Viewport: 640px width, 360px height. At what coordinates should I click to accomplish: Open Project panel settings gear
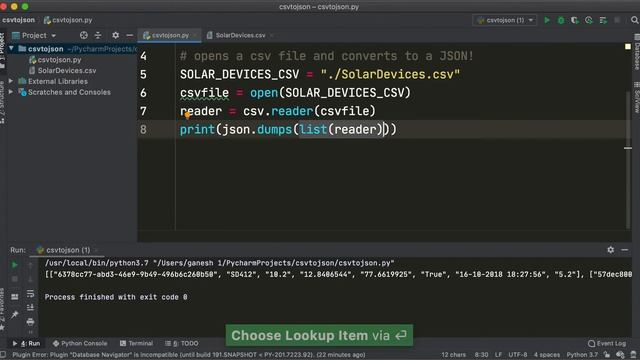coord(116,36)
